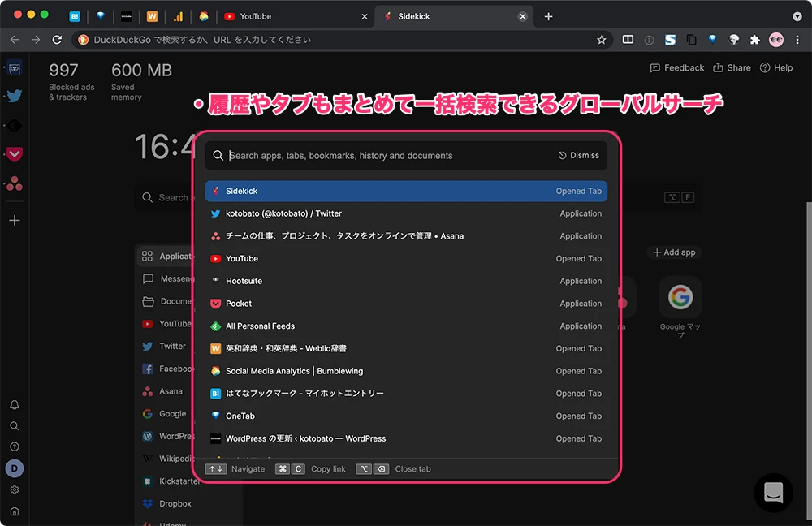Select Applications category in apps list
812x526 pixels.
[165, 257]
